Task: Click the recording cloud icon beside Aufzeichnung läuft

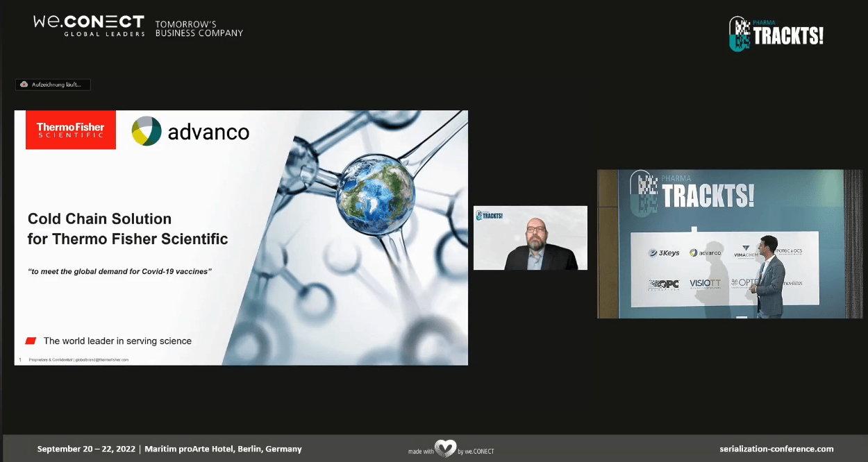Action: [24, 85]
